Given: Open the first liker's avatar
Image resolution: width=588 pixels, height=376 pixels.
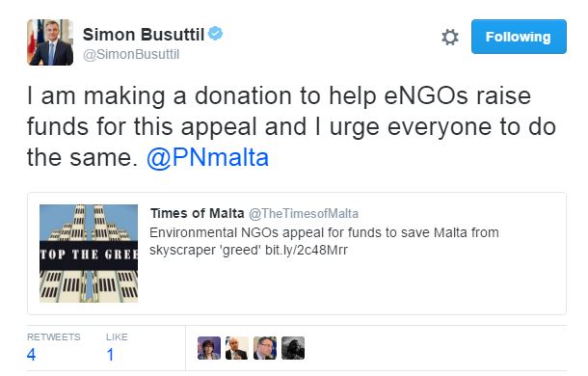Looking at the screenshot, I should point(209,348).
